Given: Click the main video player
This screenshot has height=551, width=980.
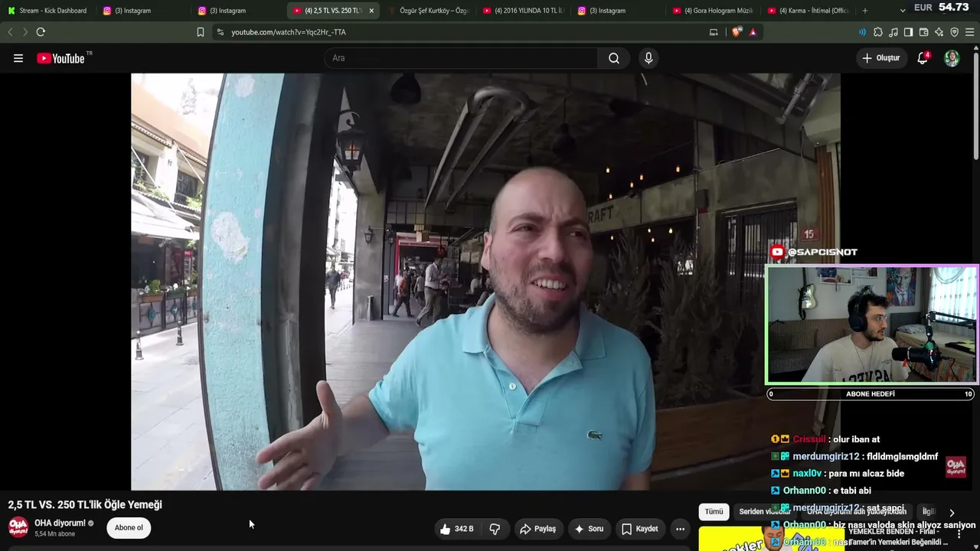Looking at the screenshot, I should [485, 282].
